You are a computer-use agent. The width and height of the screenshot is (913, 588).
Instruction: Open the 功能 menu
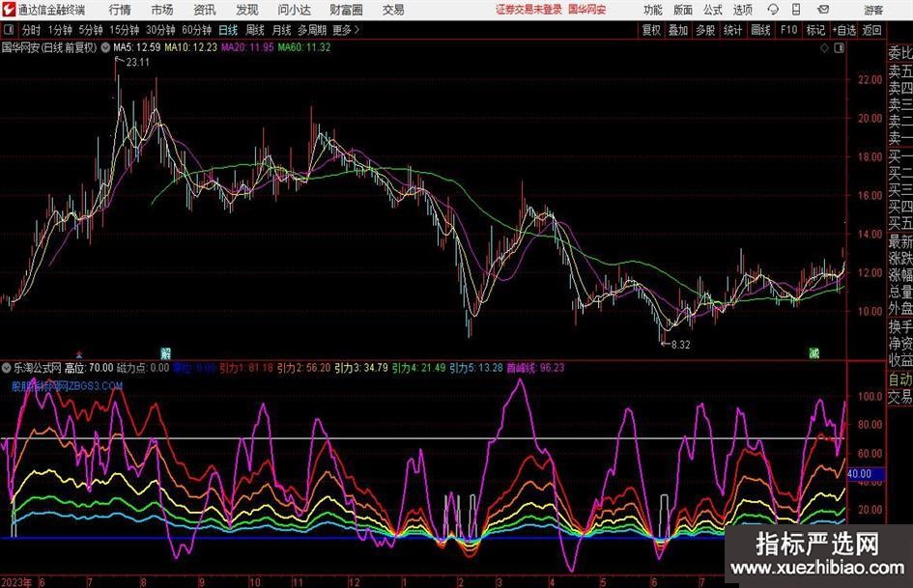click(653, 10)
